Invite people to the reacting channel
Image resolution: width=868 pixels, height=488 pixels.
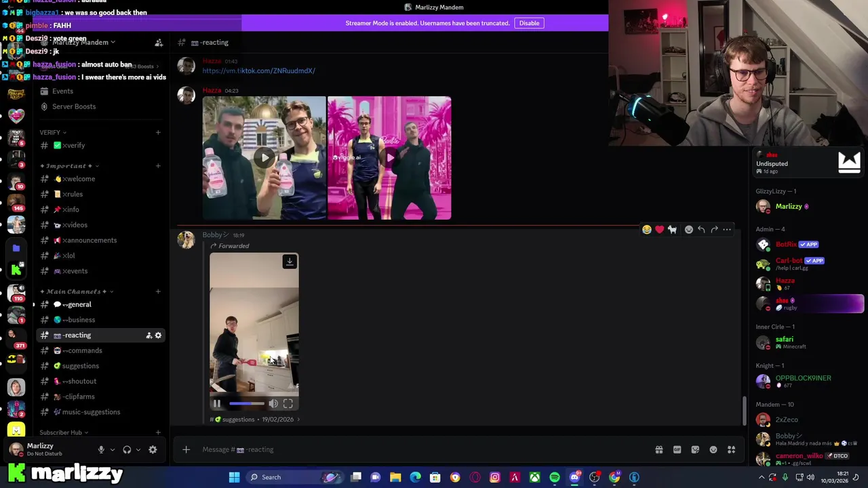(x=149, y=335)
